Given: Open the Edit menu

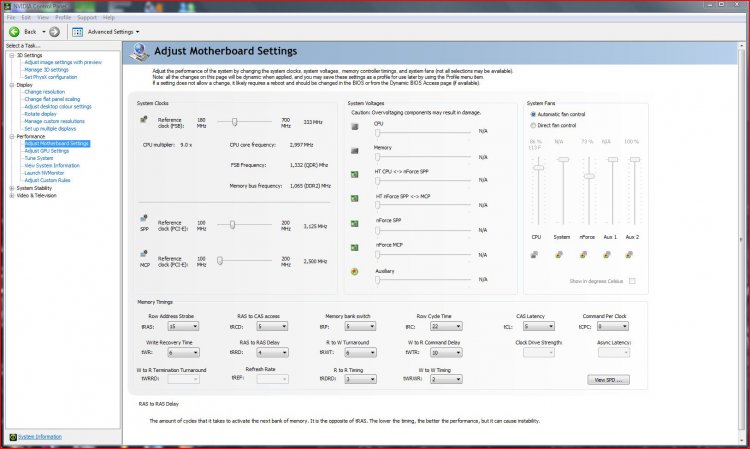Looking at the screenshot, I should 26,18.
